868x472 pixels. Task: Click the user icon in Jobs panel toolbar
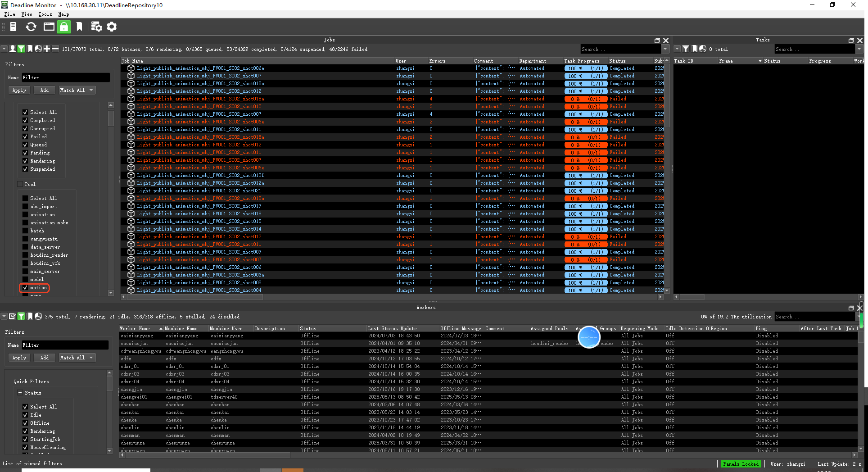13,49
